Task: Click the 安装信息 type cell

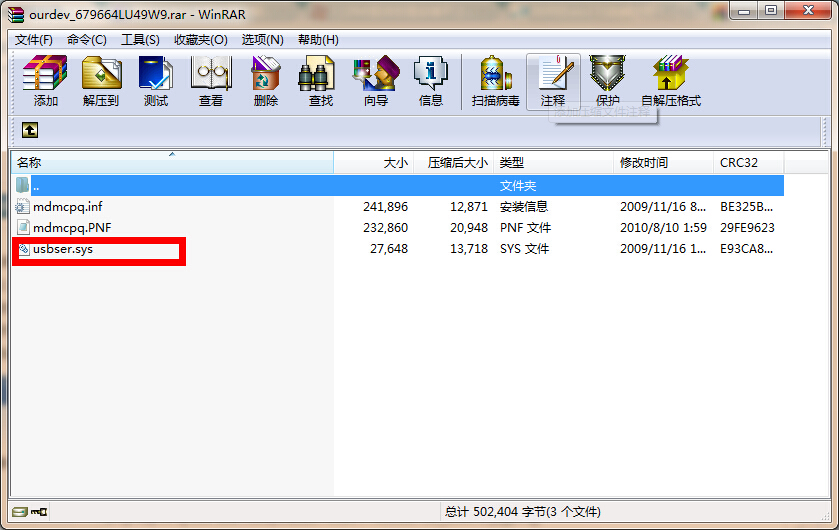Action: click(x=523, y=206)
